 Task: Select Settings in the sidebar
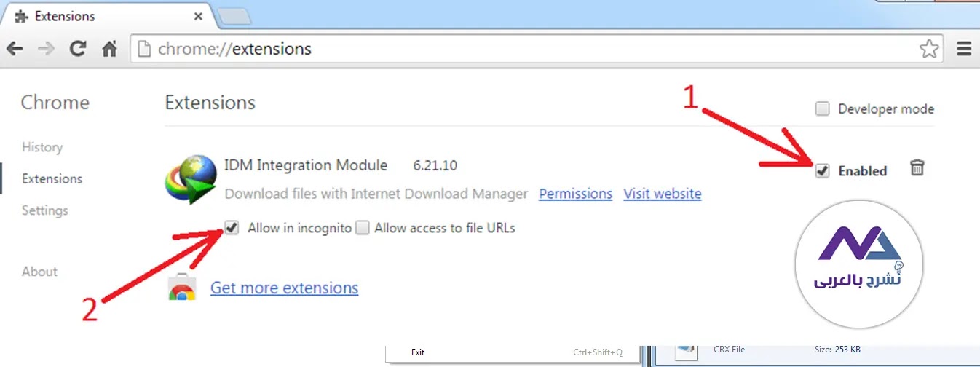click(x=44, y=210)
